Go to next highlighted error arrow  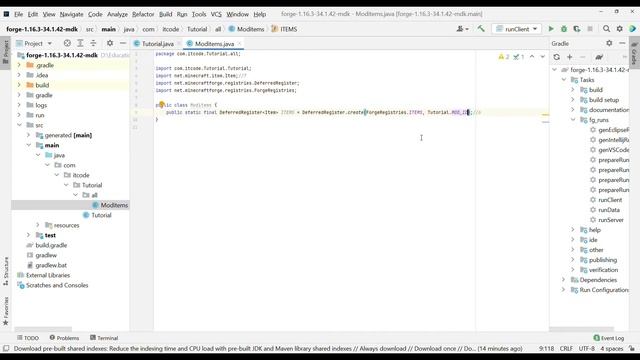(542, 57)
